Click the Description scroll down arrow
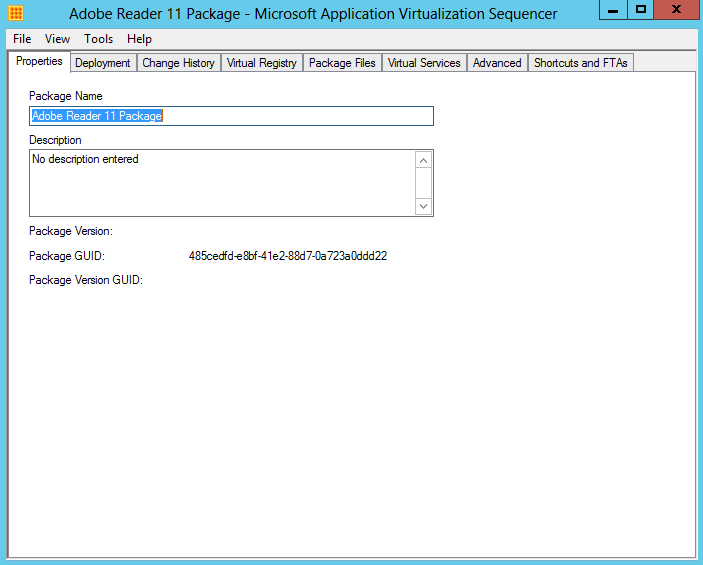 (423, 206)
